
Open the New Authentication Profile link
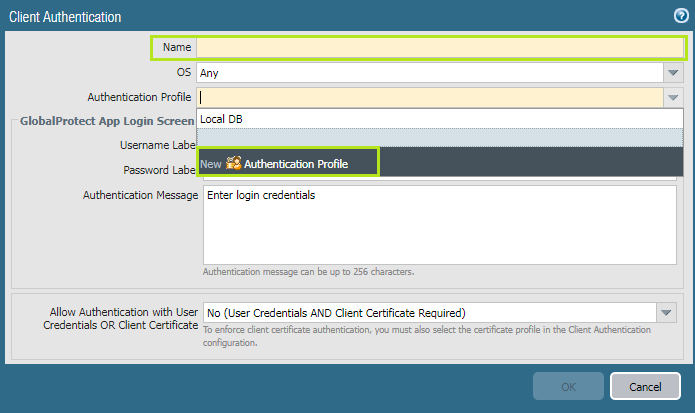(295, 163)
